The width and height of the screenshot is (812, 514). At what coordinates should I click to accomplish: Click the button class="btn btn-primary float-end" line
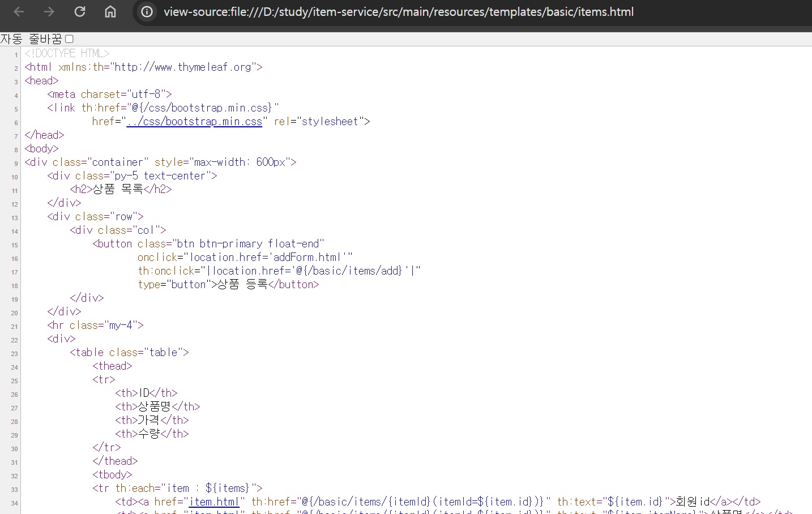tap(208, 244)
